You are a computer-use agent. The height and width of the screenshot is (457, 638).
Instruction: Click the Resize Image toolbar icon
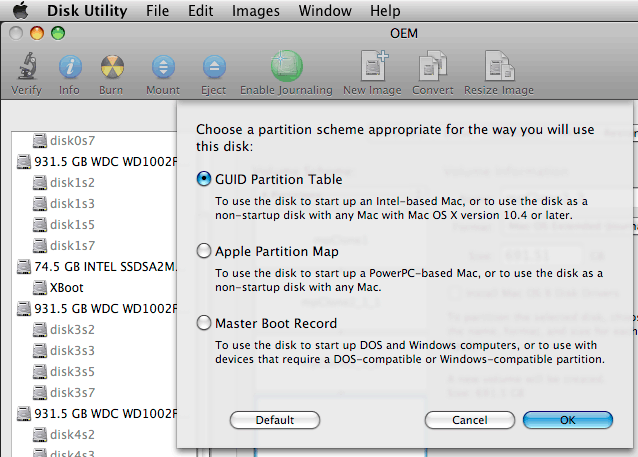499,66
